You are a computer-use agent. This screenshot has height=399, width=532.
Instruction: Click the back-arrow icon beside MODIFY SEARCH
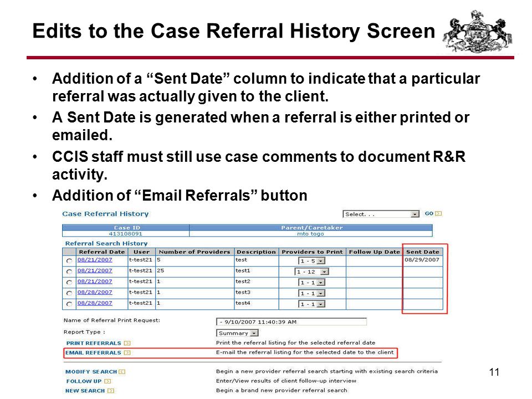(122, 371)
